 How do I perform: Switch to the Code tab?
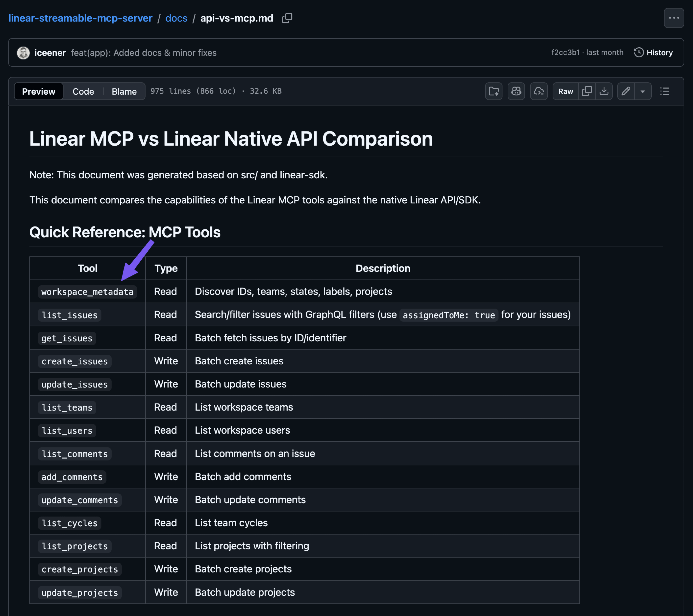[83, 91]
